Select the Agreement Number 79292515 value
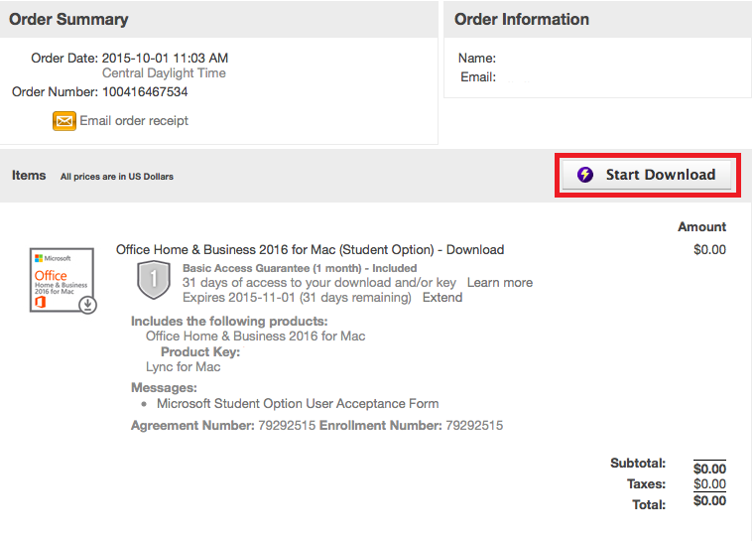The image size is (756, 541). point(287,425)
